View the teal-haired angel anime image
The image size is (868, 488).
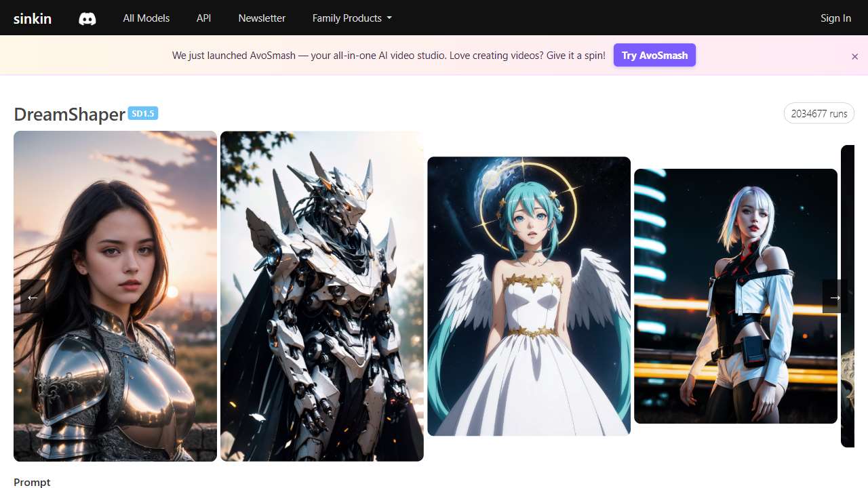[x=529, y=296]
